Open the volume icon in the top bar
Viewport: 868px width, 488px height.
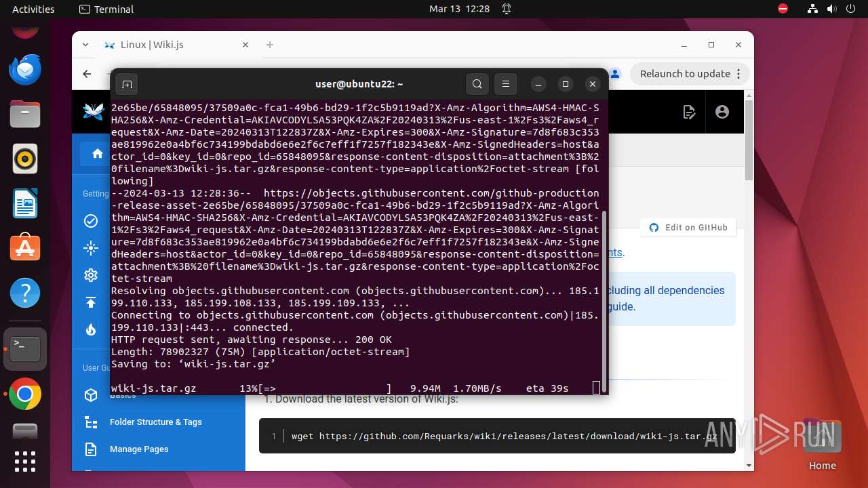pos(831,9)
